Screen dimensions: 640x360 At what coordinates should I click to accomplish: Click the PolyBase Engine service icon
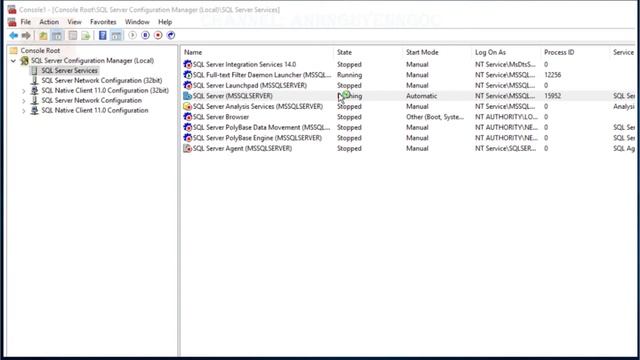(x=187, y=138)
